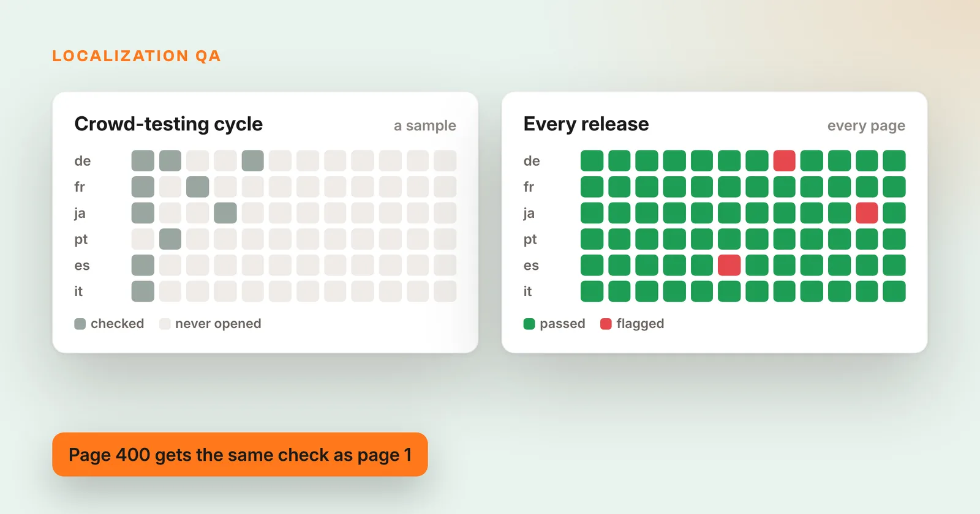
Task: Click the 'passed' legend text
Action: tap(562, 324)
